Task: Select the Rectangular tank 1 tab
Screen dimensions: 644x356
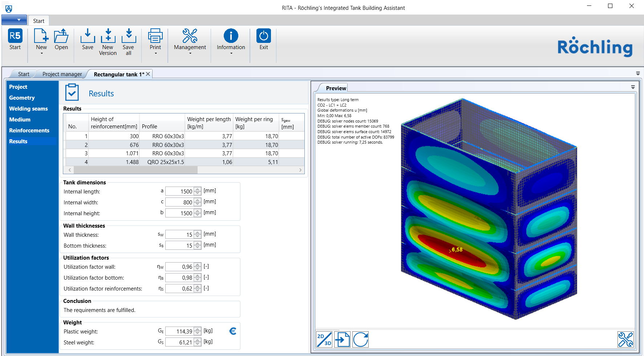Action: [x=119, y=74]
